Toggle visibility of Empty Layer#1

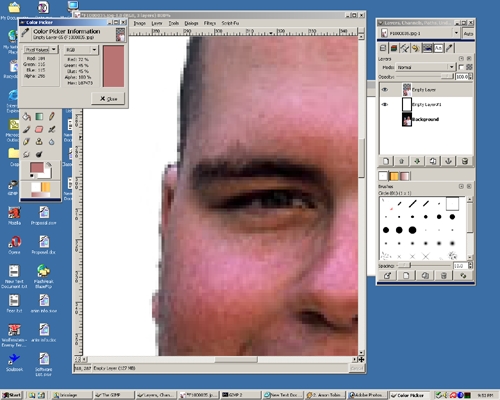point(385,104)
